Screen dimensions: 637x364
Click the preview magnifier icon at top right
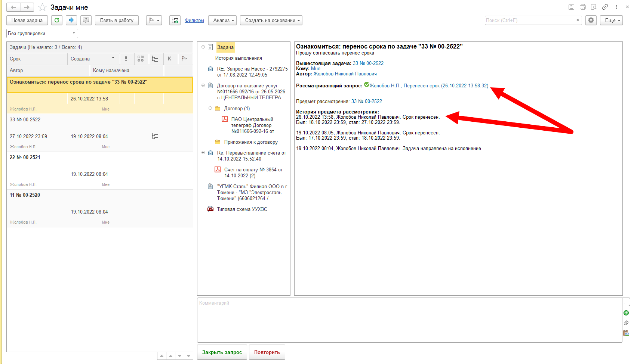[594, 7]
